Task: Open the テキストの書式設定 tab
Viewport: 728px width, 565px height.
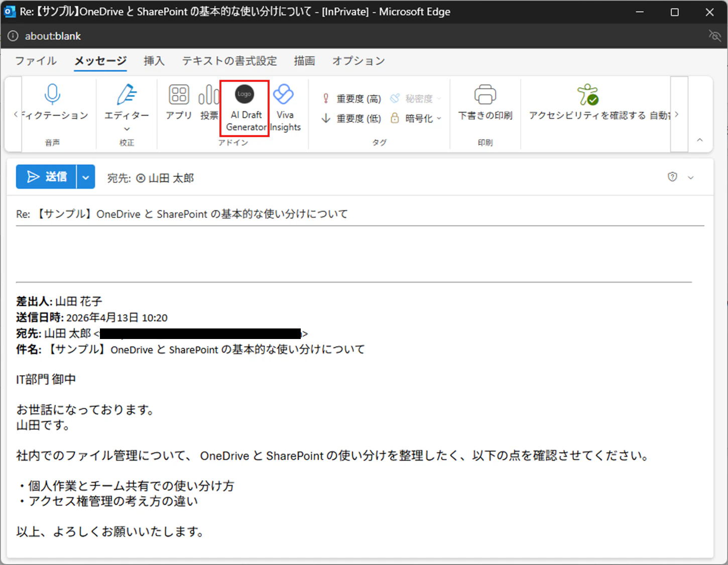Action: (x=229, y=61)
